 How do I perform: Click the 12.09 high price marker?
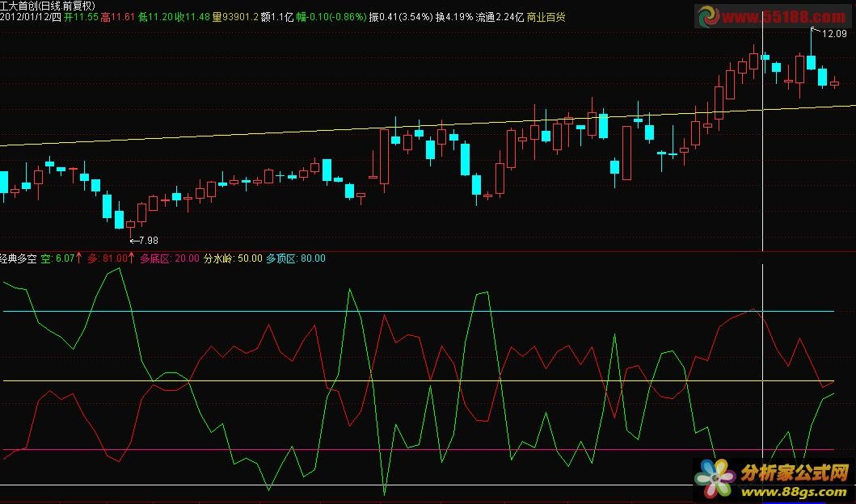point(834,33)
